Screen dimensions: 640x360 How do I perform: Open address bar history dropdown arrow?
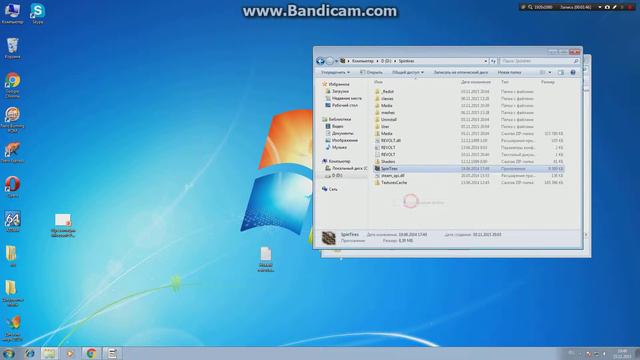click(x=486, y=61)
